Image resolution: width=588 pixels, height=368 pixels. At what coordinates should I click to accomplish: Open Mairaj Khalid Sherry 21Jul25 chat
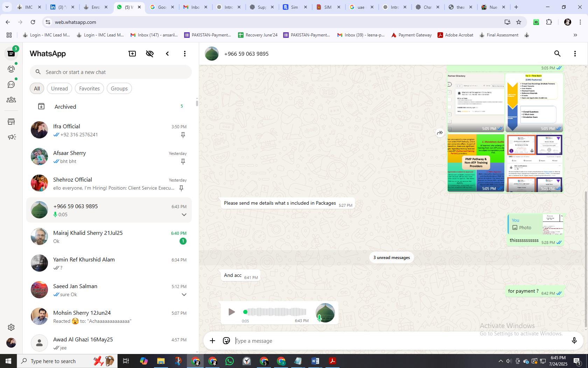(x=109, y=237)
